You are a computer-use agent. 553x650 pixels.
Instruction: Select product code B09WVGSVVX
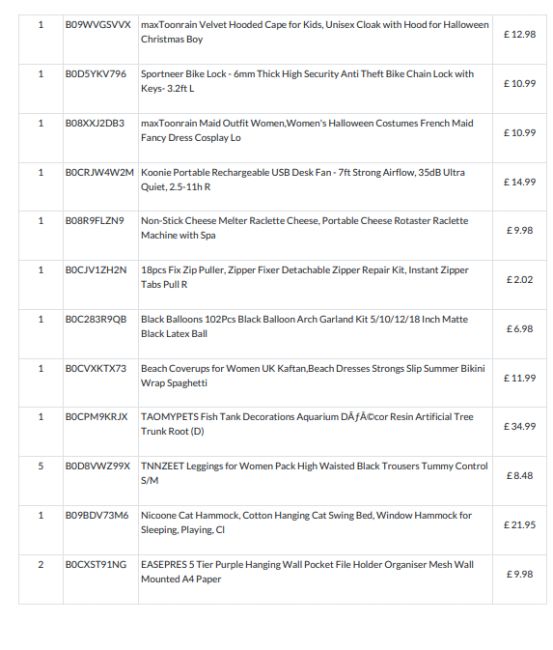click(98, 25)
